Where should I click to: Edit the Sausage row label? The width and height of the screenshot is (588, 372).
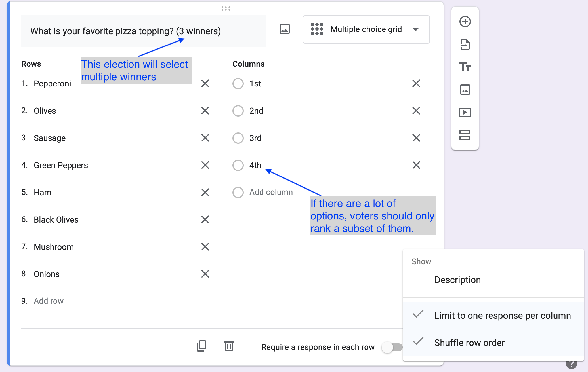[x=50, y=138]
